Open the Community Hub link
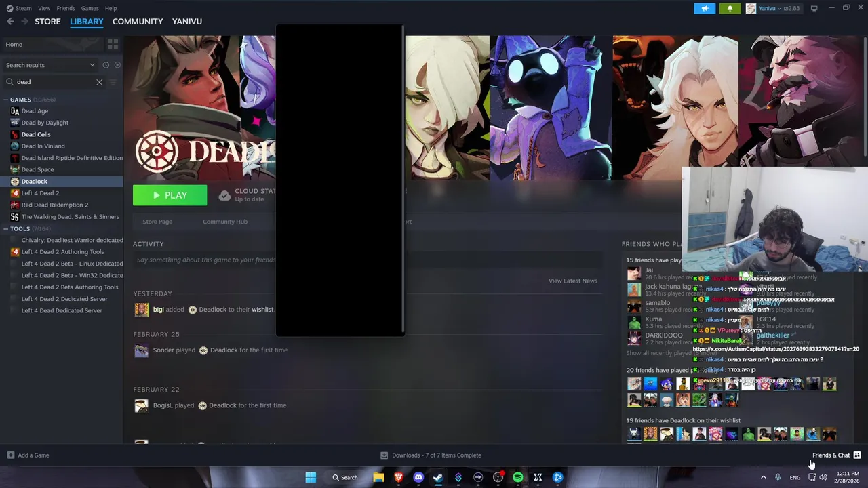Viewport: 868px width, 488px height. [225, 222]
